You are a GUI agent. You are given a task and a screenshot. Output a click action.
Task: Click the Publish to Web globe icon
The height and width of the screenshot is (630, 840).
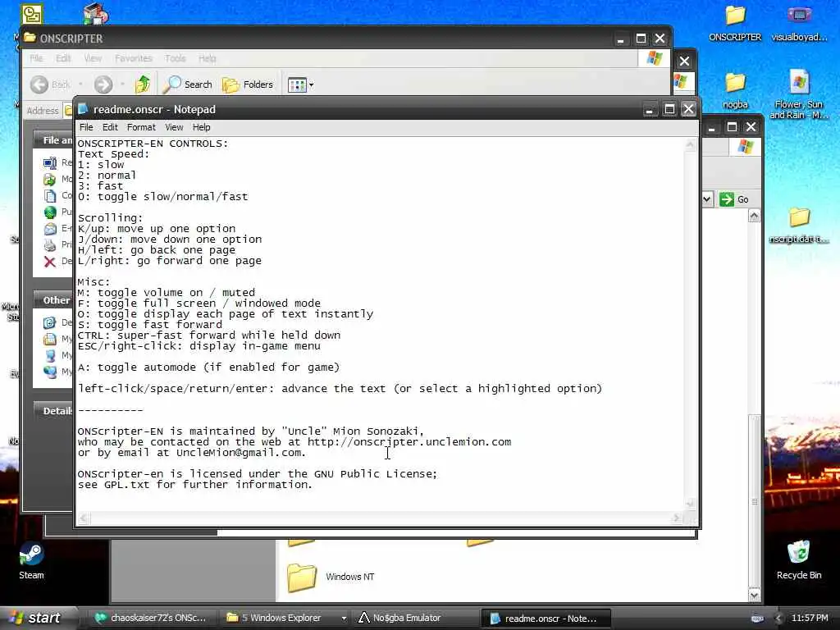click(50, 212)
